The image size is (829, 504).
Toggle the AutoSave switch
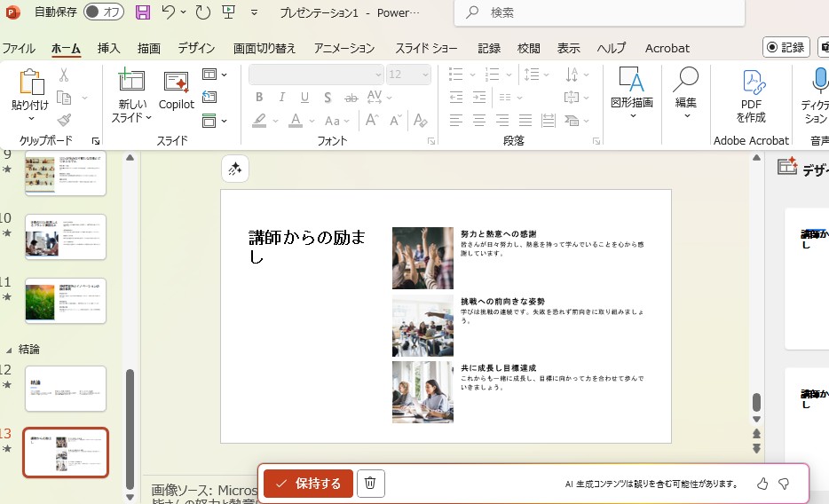104,12
